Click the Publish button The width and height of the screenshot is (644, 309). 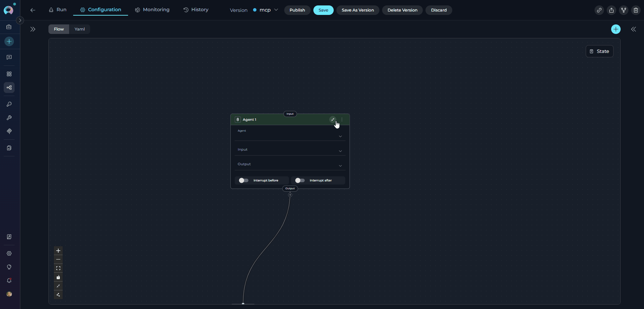pos(297,10)
